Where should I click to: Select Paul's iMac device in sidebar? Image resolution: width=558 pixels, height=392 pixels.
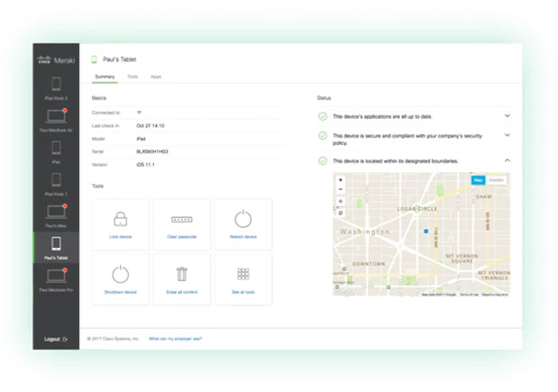pos(56,214)
